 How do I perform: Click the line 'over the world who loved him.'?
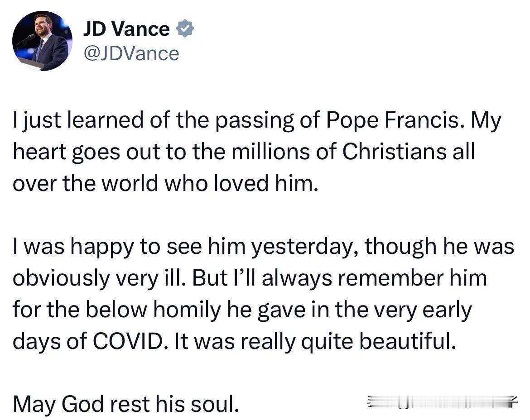166,183
